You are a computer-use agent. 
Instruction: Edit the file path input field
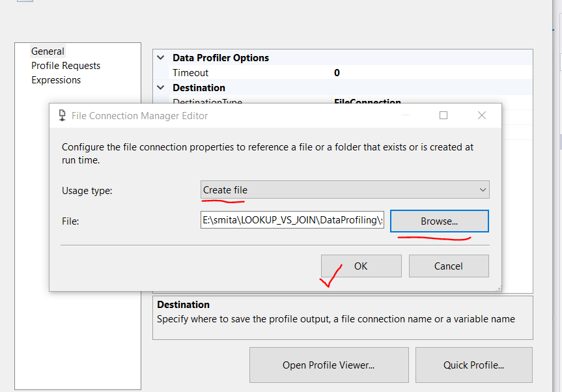click(x=292, y=220)
